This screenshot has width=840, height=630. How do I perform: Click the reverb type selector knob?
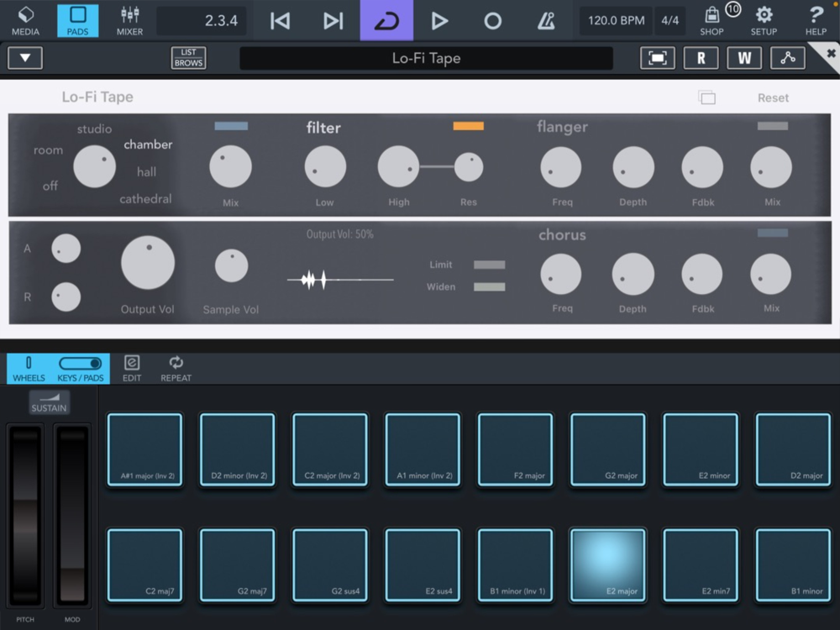click(94, 166)
